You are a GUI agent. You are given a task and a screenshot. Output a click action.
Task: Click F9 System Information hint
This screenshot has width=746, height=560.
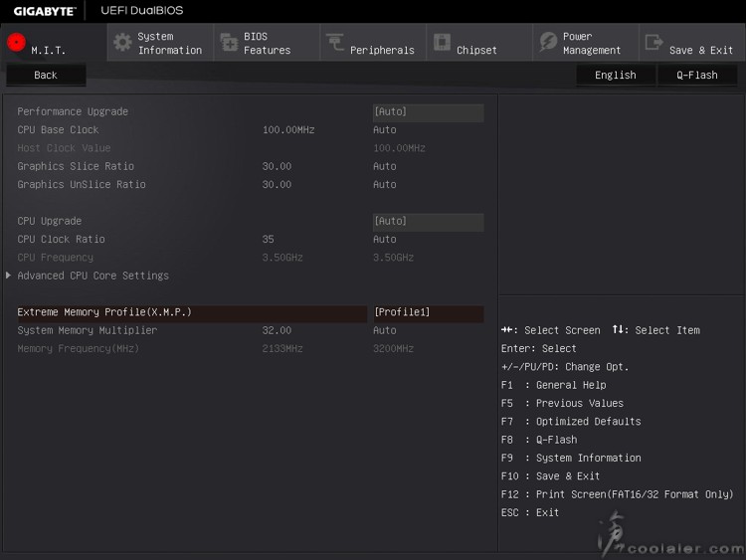[571, 459]
